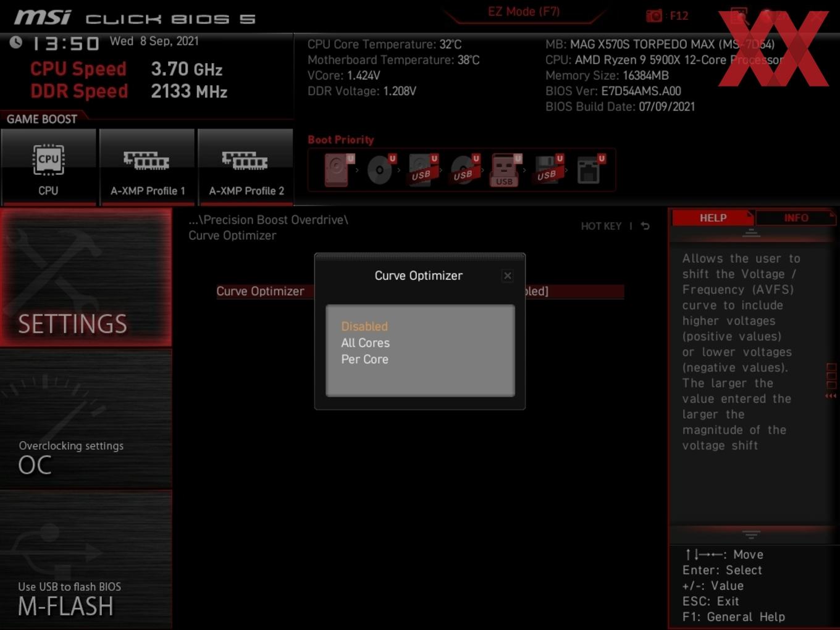Click BIOS Build Date: 07/09/2021
This screenshot has height=630, width=840.
pyautogui.click(x=620, y=107)
